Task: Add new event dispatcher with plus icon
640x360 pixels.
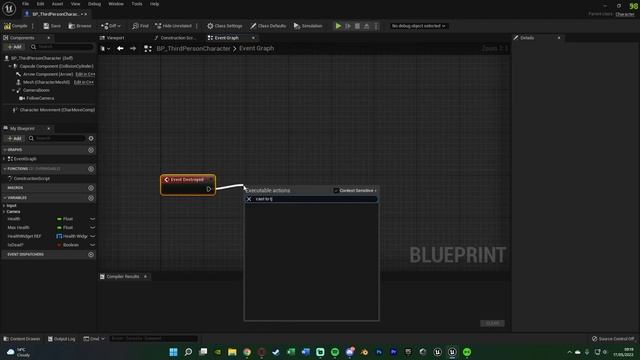Action: pos(91,254)
